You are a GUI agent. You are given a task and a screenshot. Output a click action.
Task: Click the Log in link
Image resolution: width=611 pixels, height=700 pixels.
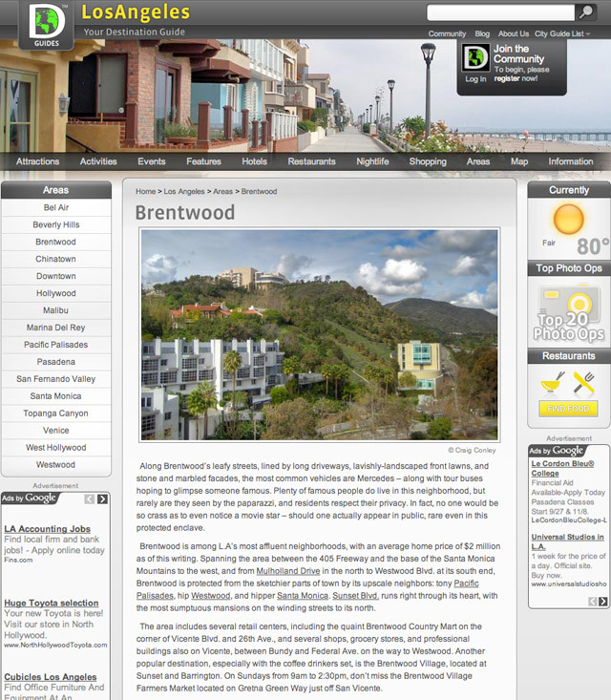pos(475,79)
